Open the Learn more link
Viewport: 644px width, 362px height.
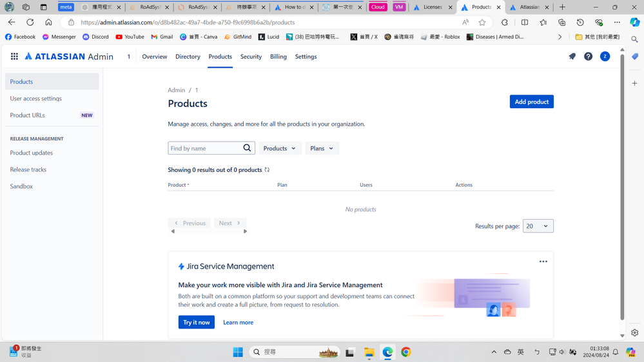point(239,323)
